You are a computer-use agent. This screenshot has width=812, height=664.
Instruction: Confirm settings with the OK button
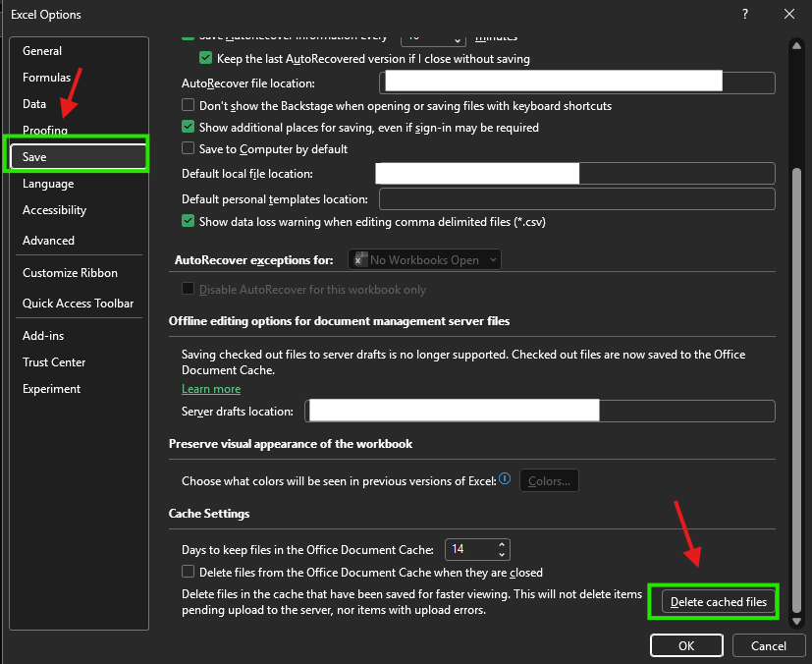coord(686,646)
